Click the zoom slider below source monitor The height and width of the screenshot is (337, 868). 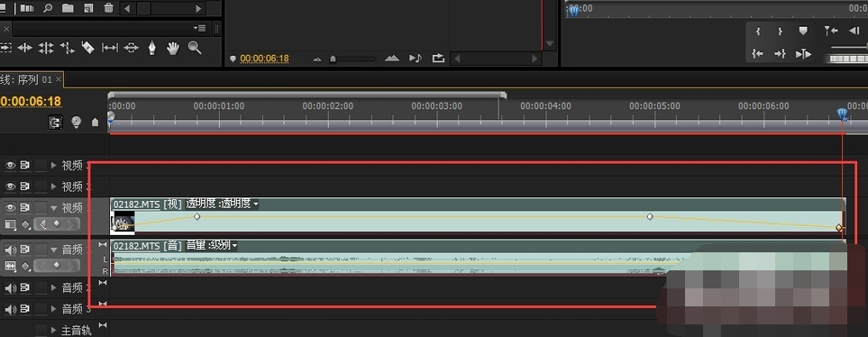(353, 59)
